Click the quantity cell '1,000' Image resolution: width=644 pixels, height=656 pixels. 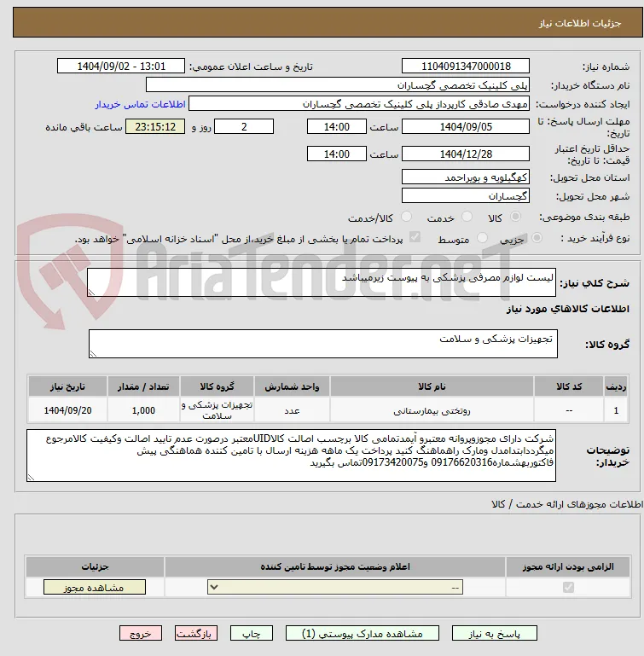point(143,410)
